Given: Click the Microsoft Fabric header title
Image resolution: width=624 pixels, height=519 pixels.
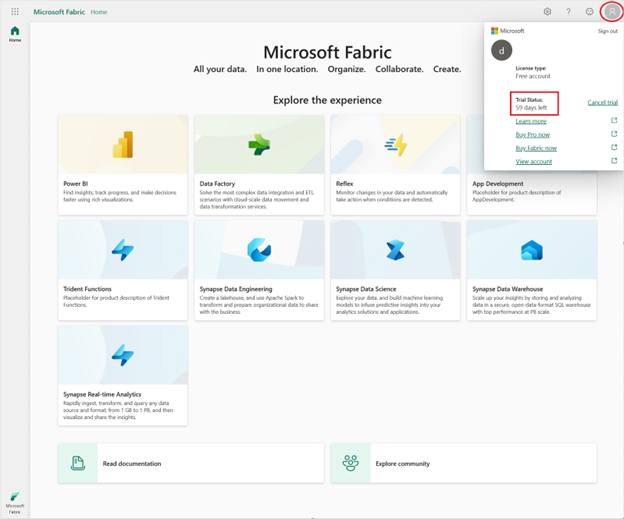Looking at the screenshot, I should [x=59, y=12].
